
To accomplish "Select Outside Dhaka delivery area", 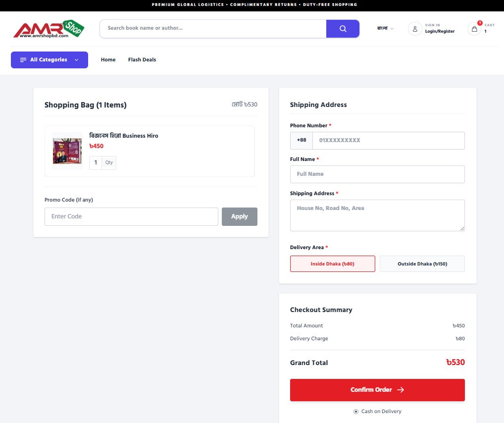I will coord(422,264).
